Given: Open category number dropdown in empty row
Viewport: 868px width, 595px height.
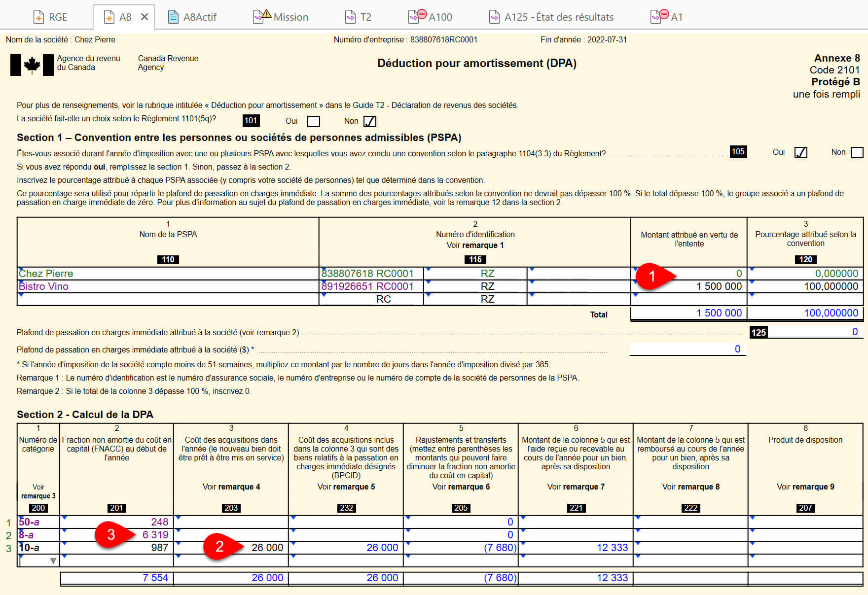Looking at the screenshot, I should coord(53,560).
